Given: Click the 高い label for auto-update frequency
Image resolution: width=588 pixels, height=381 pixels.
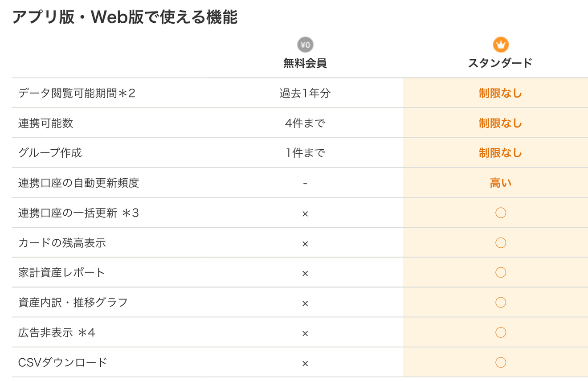Looking at the screenshot, I should pos(500,183).
